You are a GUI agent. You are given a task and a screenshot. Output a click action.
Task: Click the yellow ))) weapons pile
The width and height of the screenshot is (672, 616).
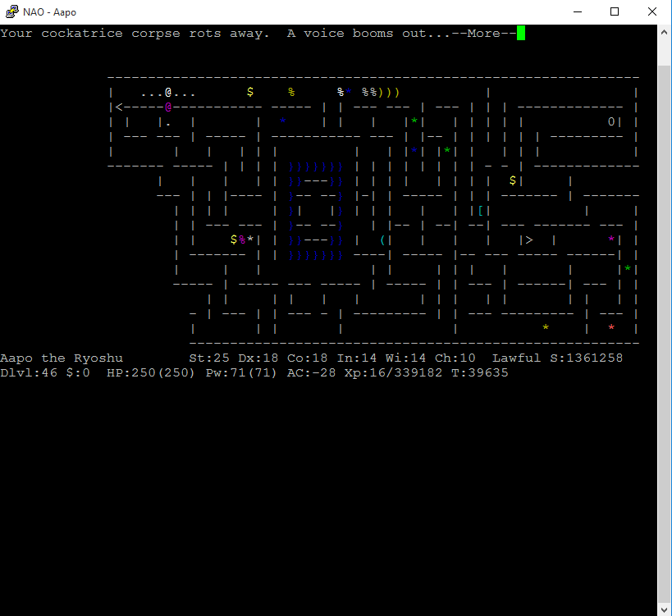(390, 93)
